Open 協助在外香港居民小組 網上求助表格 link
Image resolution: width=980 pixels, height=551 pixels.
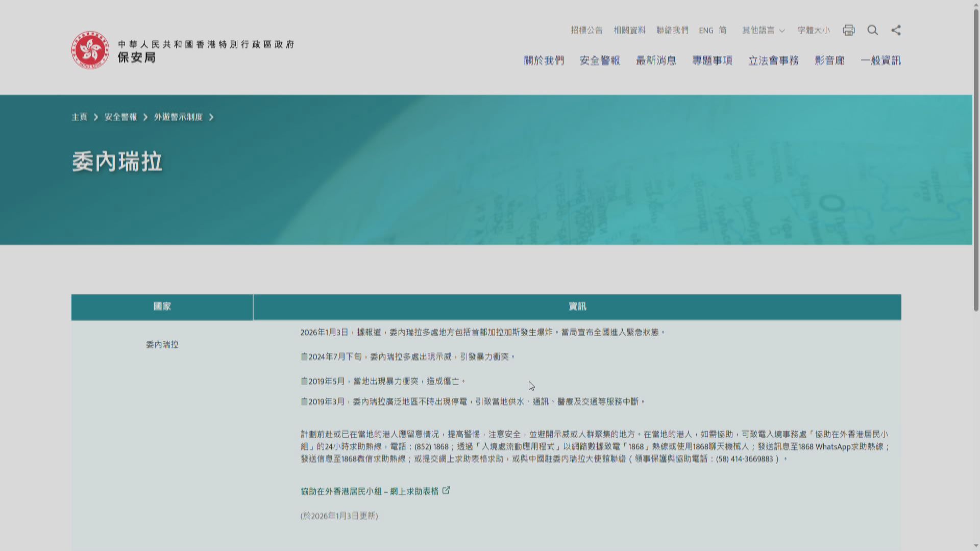(369, 491)
